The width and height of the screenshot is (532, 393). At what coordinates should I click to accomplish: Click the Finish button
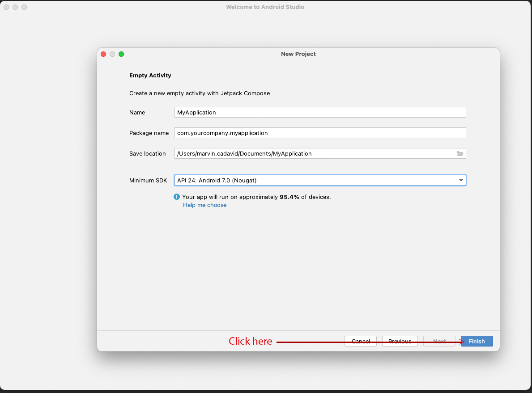tap(477, 341)
